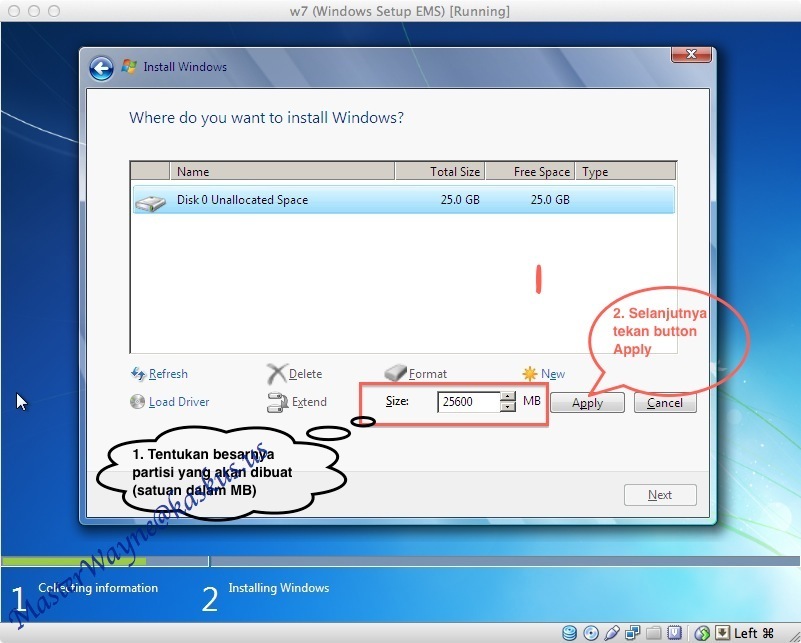801x643 pixels.
Task: Click the hard disk activity icon in status bar
Action: 570,633
